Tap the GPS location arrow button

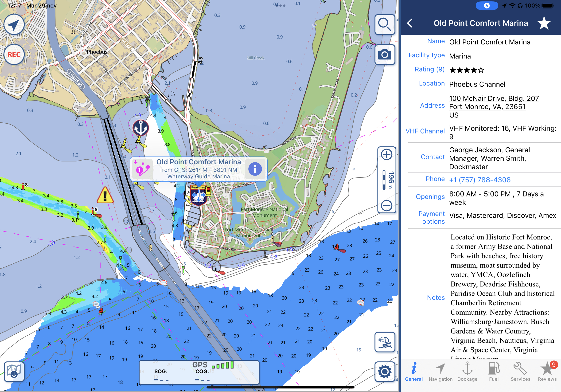point(14,24)
